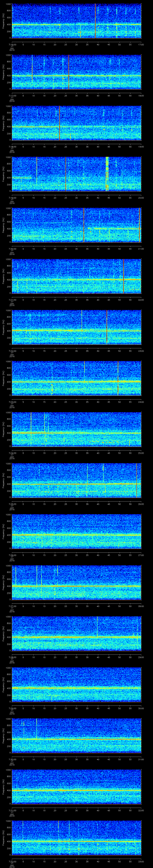The image size is (153, 868).
Task: Choose the spectrogram panel starting at 7:25:00
Action: pos(77,481)
